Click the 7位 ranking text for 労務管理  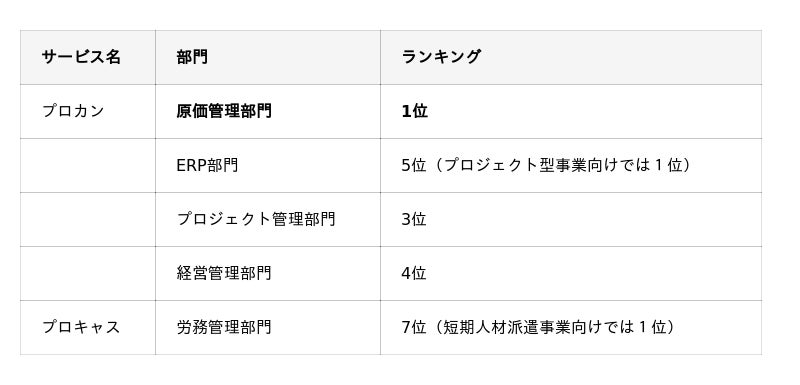click(x=413, y=327)
